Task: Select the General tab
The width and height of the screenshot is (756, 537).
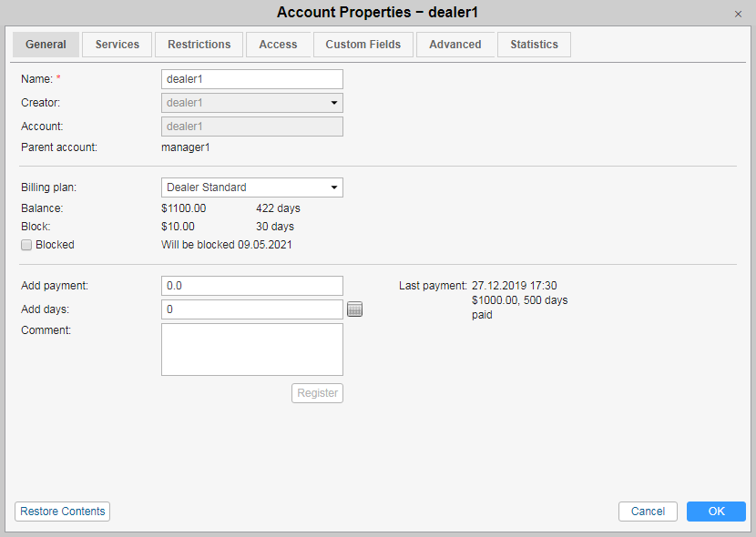Action: point(46,45)
